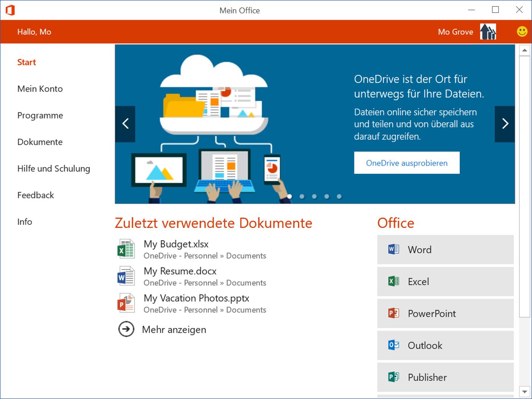The width and height of the screenshot is (532, 399).
Task: Launch Publisher from the Office list
Action: click(445, 377)
